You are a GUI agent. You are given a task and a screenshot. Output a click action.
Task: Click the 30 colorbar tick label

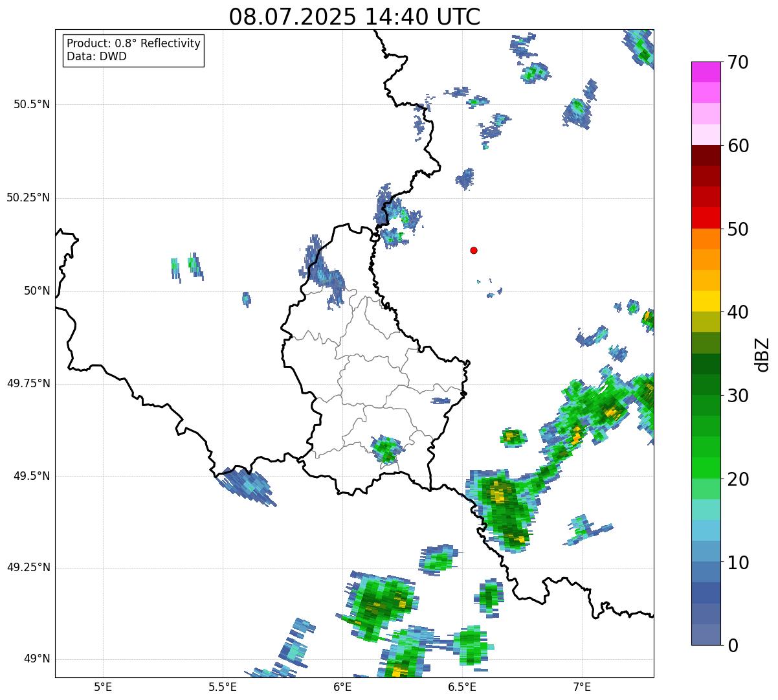pos(738,396)
